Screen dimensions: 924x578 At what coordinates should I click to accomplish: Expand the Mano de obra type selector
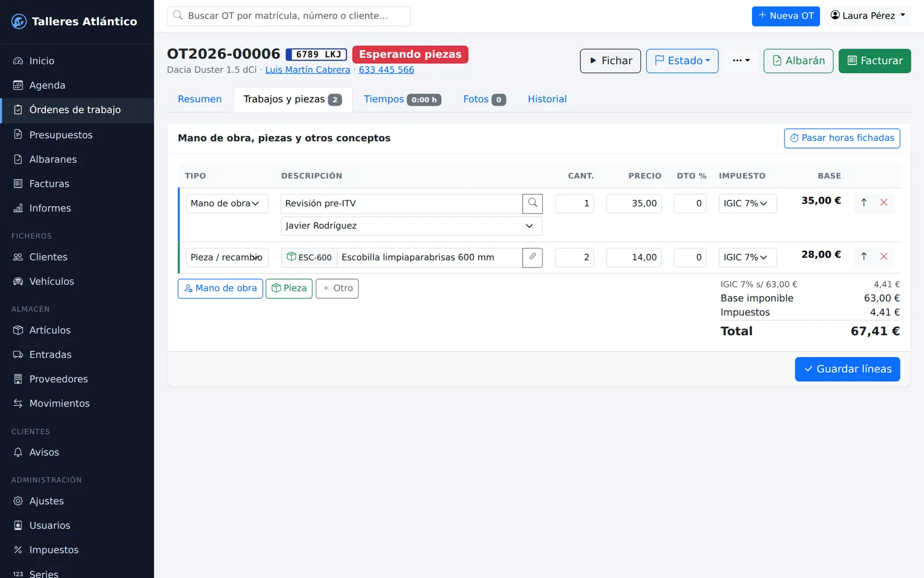tap(227, 203)
